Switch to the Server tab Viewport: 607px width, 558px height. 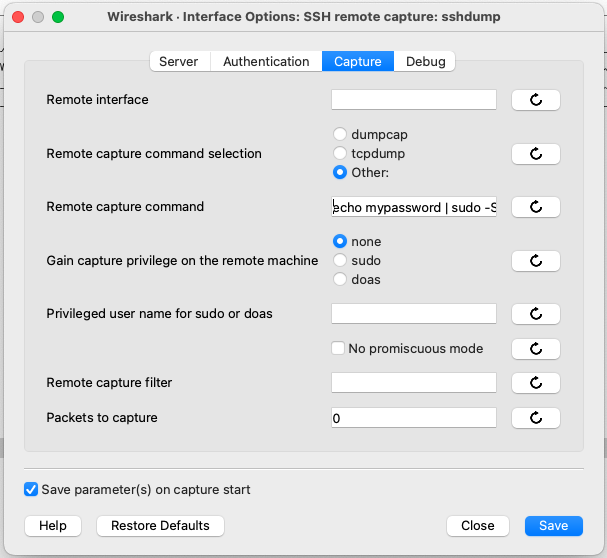click(x=178, y=61)
